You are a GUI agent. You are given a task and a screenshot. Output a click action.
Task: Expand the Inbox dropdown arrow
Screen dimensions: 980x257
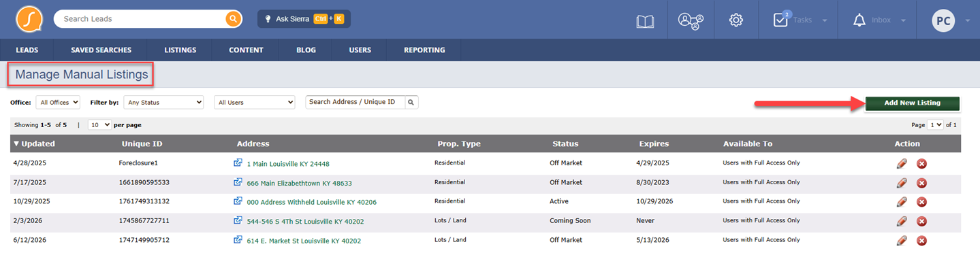pyautogui.click(x=904, y=20)
